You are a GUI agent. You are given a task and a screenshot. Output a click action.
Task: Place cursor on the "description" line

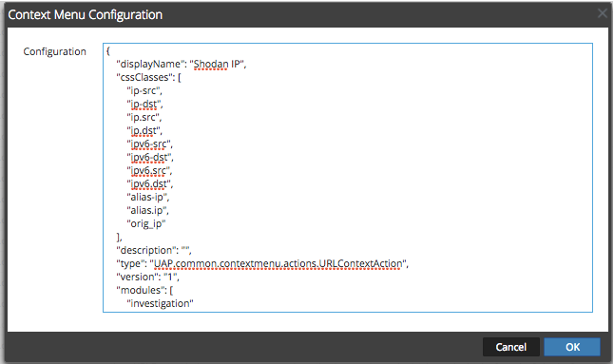click(x=154, y=250)
